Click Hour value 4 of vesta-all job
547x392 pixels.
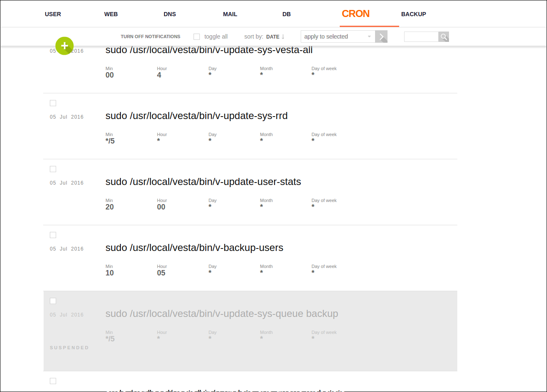point(159,75)
